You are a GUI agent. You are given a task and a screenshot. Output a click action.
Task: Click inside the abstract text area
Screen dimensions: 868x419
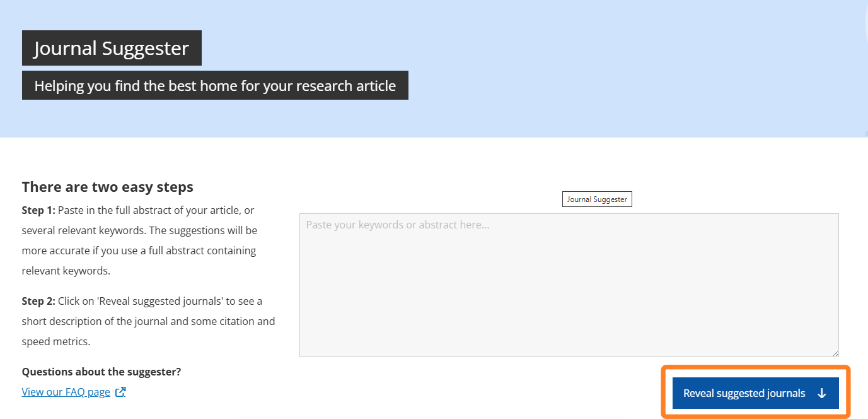coord(569,285)
